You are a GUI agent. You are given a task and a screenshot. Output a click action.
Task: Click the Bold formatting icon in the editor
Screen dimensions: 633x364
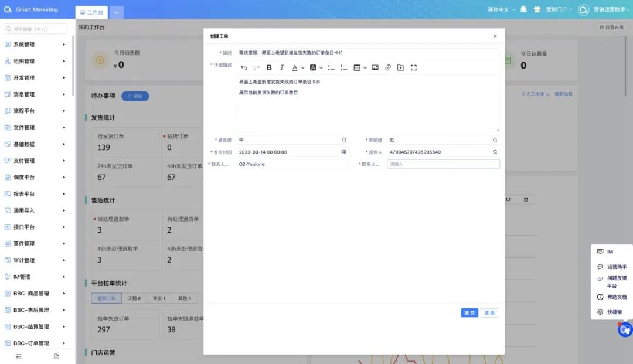270,68
